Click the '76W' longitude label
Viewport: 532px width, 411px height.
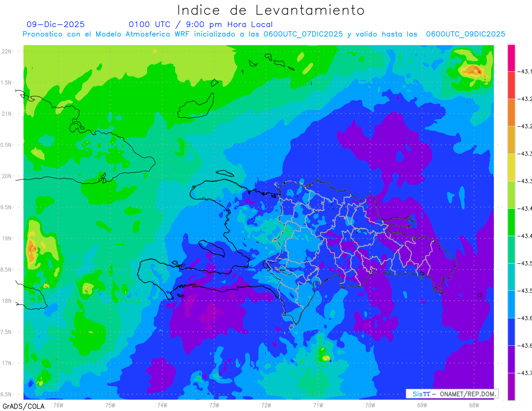tap(58, 404)
